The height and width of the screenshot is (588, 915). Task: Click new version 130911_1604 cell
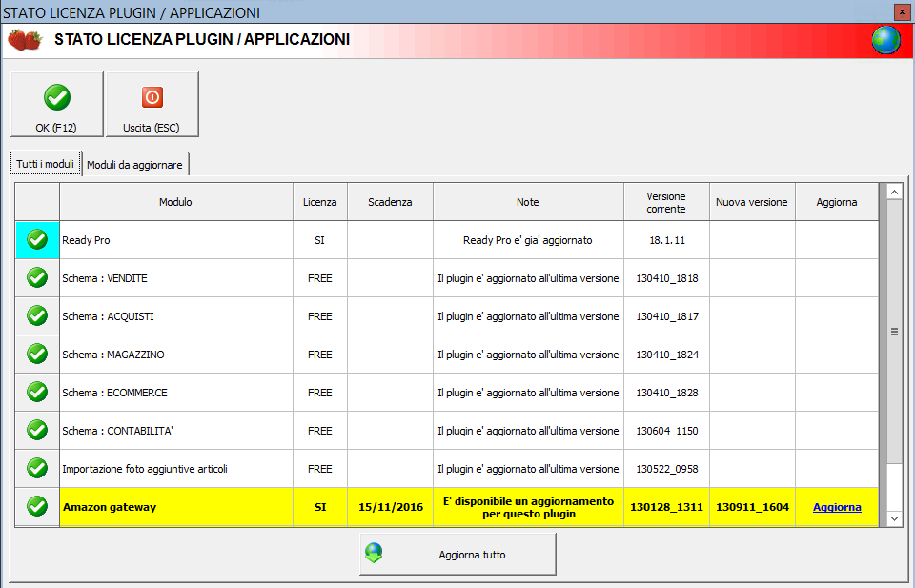(x=753, y=507)
